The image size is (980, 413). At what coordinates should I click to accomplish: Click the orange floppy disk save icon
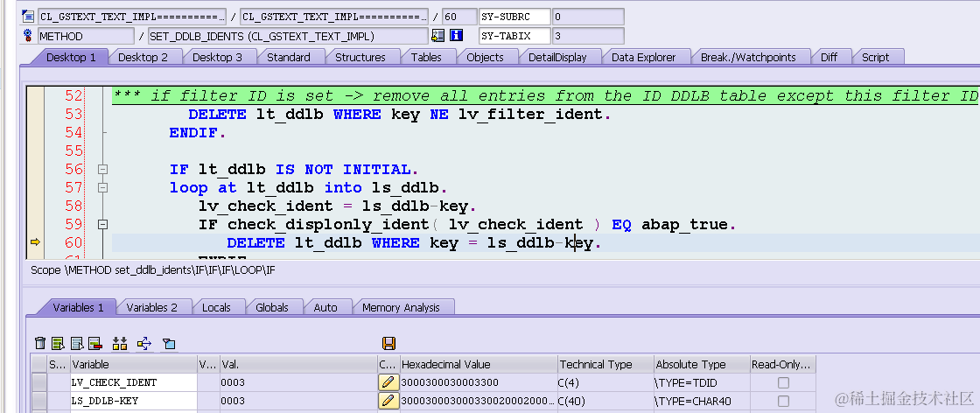click(x=388, y=343)
